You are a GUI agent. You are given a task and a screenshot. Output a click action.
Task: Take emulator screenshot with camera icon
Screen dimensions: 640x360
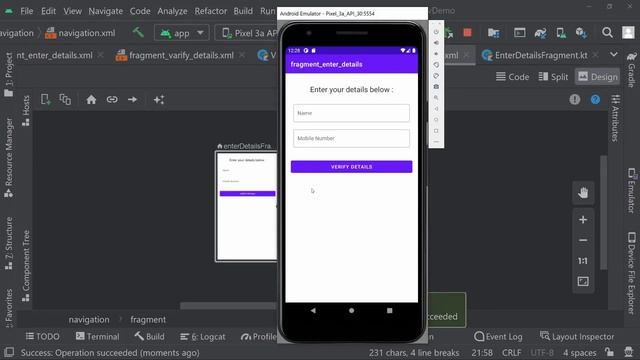(x=436, y=87)
